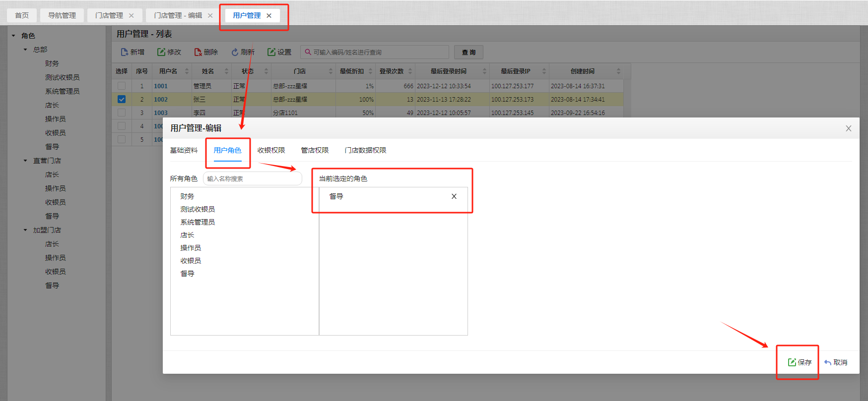Collapse the 总部 tree node
Viewport: 868px width, 401px height.
[x=25, y=50]
